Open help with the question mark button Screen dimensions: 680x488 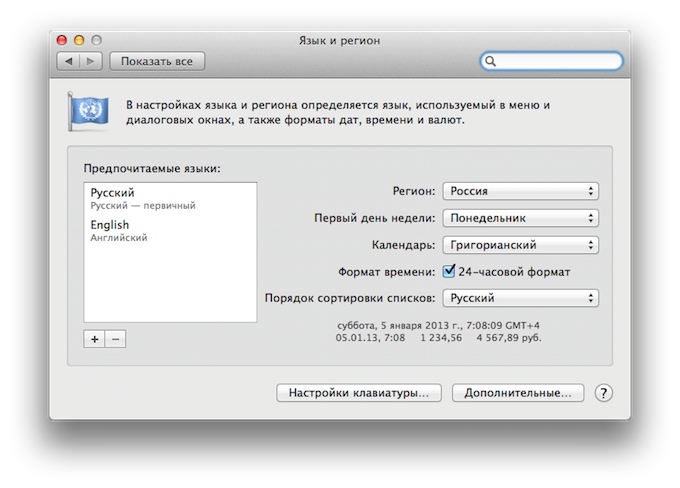602,393
